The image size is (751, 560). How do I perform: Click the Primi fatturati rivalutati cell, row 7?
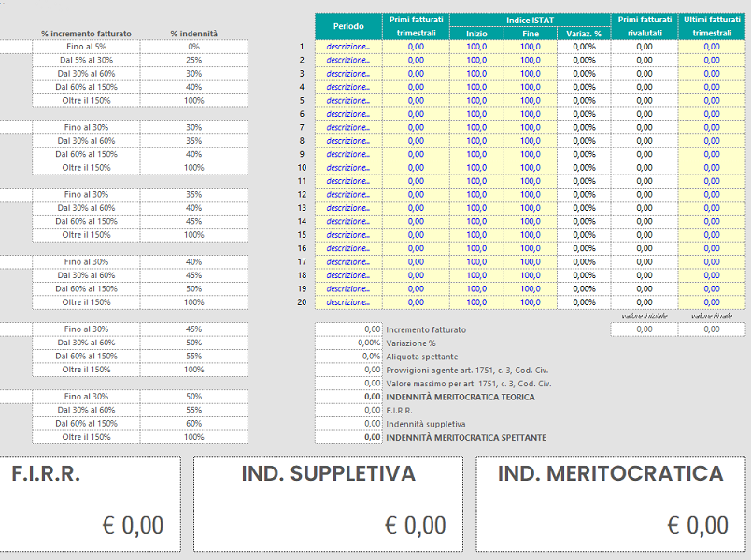[x=645, y=127]
